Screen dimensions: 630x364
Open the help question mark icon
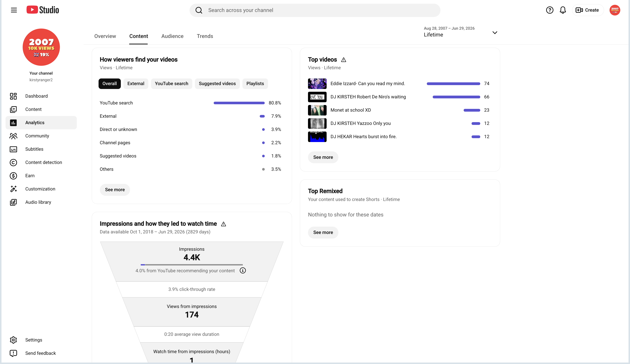click(x=549, y=10)
